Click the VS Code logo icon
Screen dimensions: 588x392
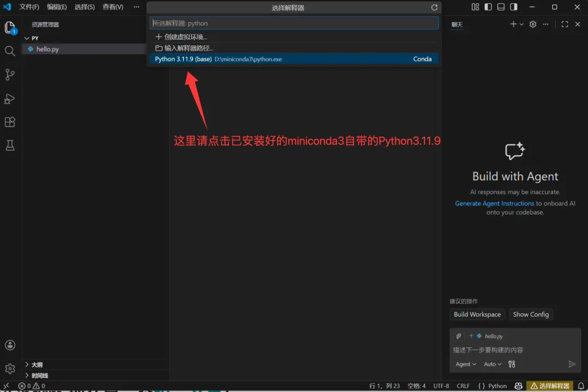click(x=7, y=7)
